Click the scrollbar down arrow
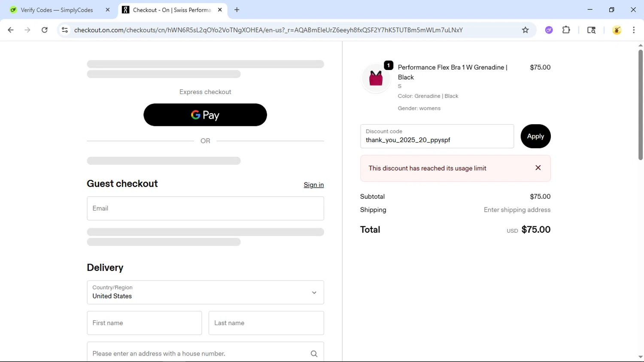This screenshot has width=644, height=362. (641, 357)
